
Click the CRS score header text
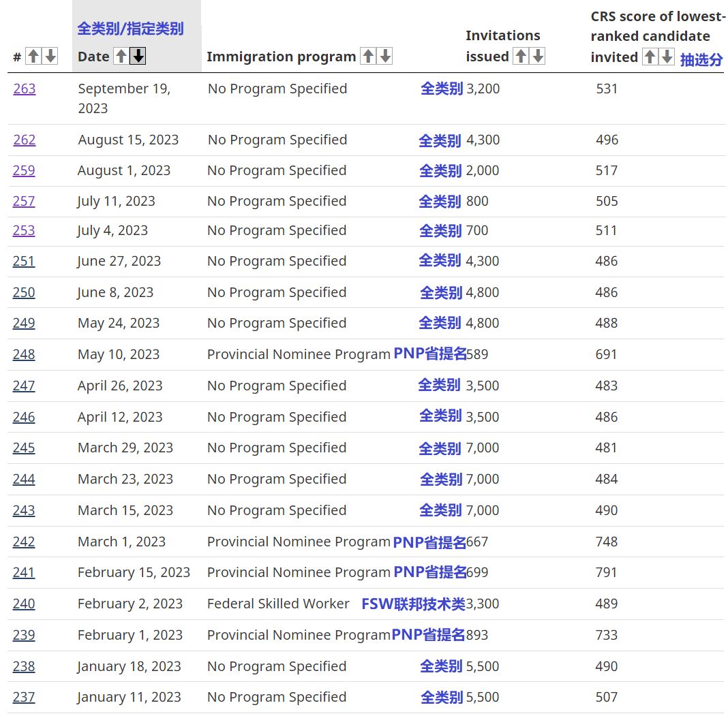click(x=657, y=37)
